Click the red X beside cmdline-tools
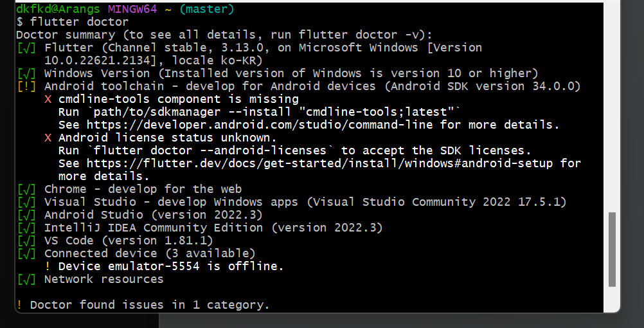 (48, 99)
